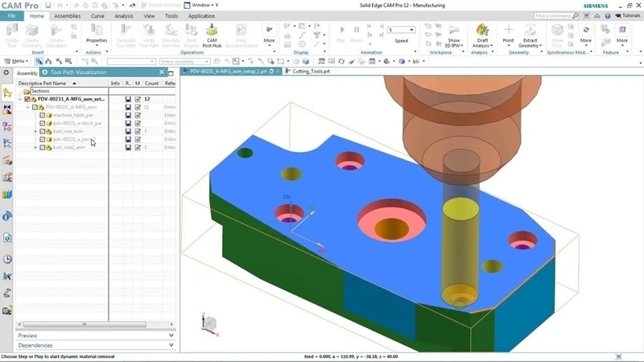Open More dropdown in Operations group
Viewport: 644px width, 362px height.
click(269, 35)
